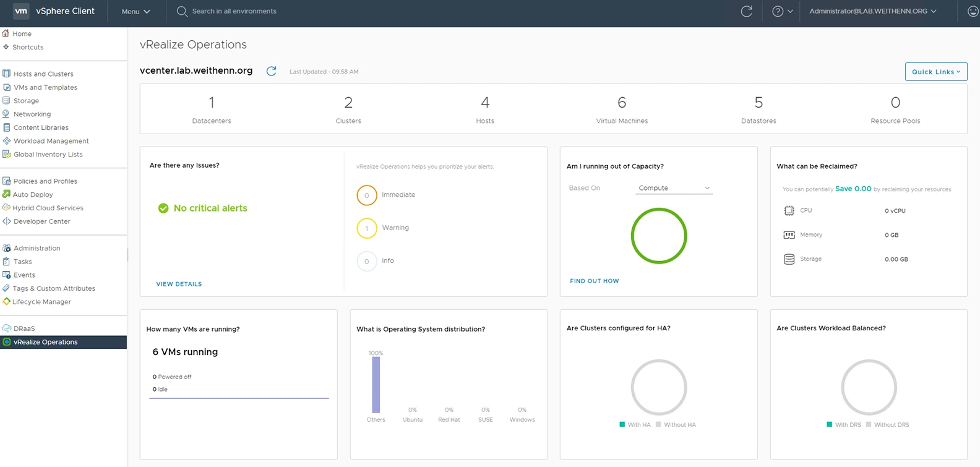Click in the search all environments field
Viewport: 980px width, 467px height.
pyautogui.click(x=234, y=11)
